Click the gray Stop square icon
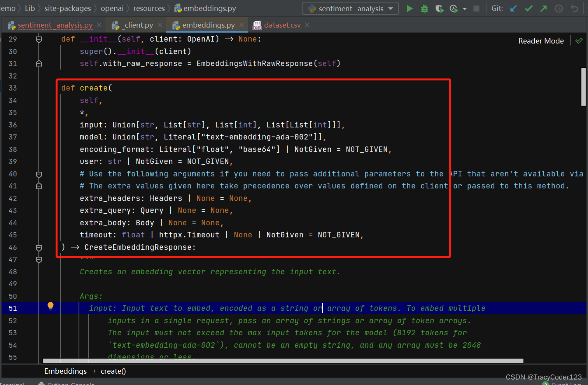Image resolution: width=588 pixels, height=385 pixels. point(476,9)
